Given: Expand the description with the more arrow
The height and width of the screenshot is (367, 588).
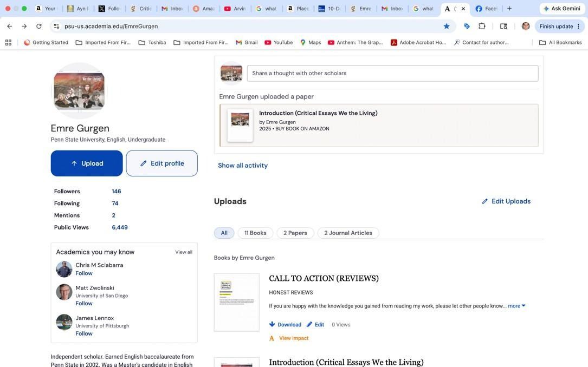Looking at the screenshot, I should tap(517, 306).
